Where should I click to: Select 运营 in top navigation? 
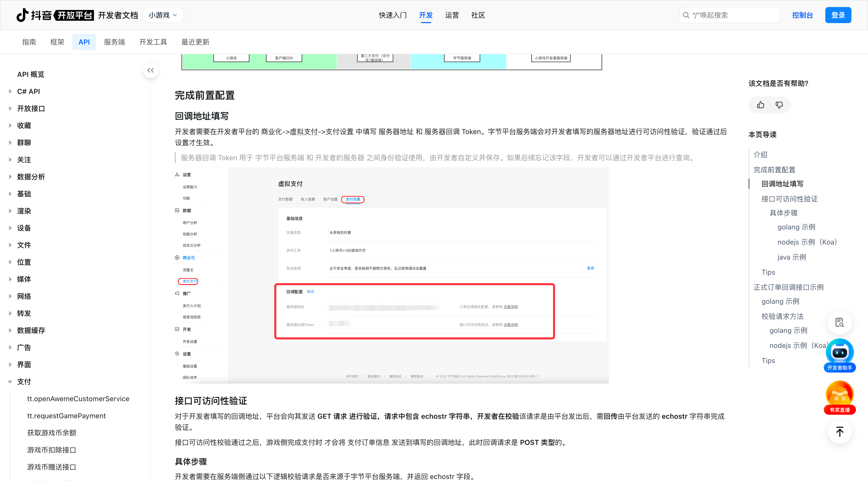[x=452, y=15]
